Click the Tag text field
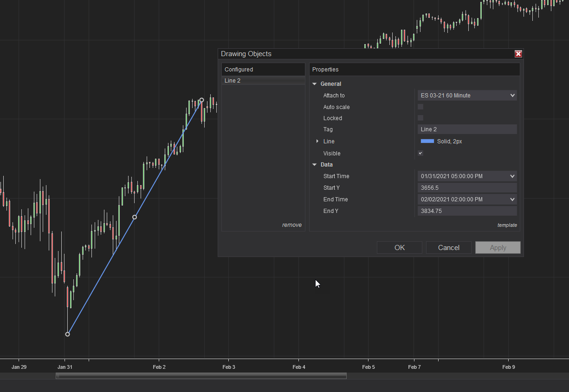 467,129
